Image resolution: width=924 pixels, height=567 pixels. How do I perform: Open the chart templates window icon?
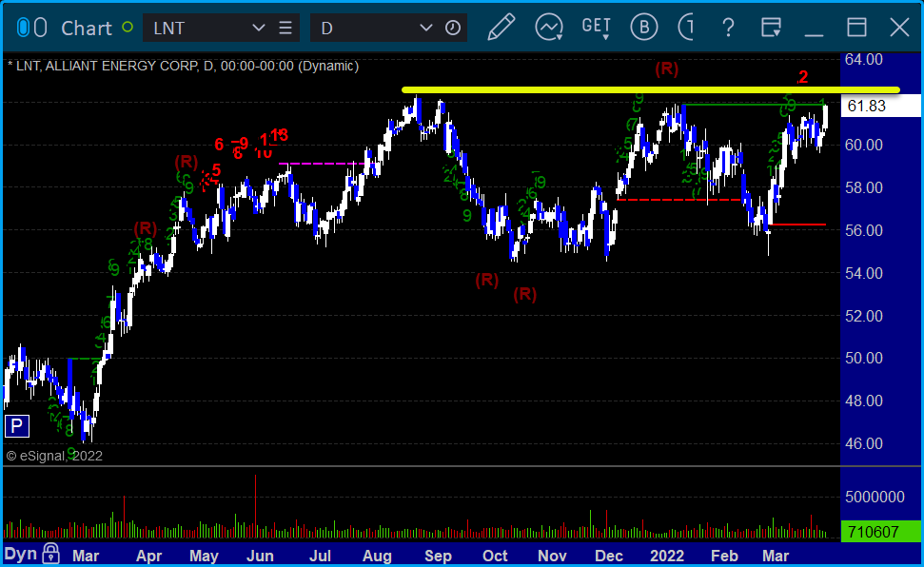pyautogui.click(x=771, y=28)
